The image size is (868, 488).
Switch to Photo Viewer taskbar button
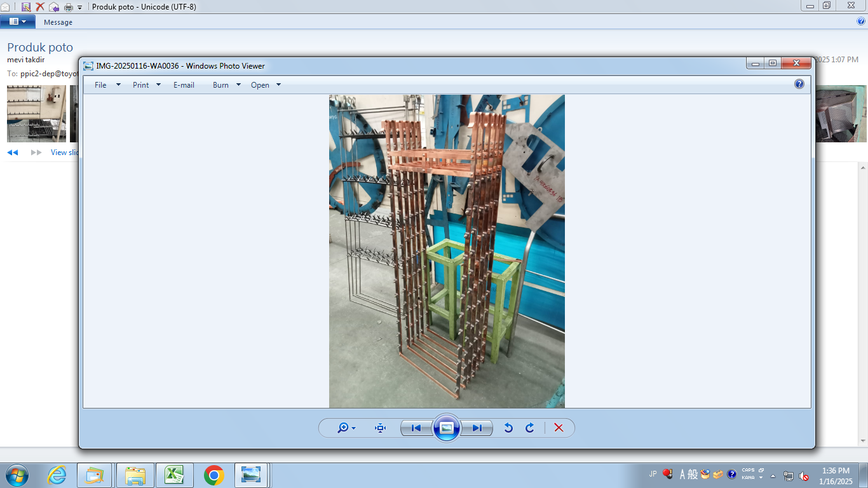(252, 475)
